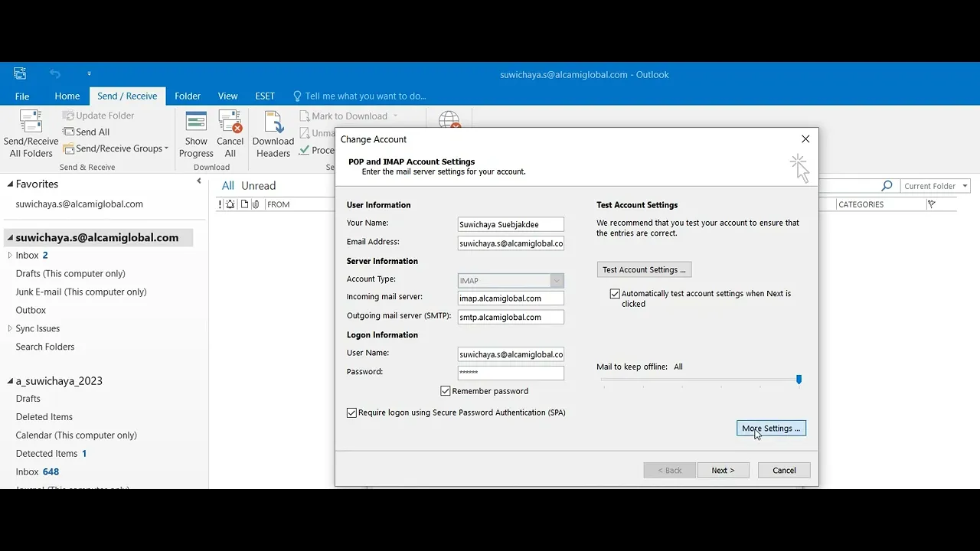980x551 pixels.
Task: Select the Deleted Items folder
Action: tap(44, 417)
